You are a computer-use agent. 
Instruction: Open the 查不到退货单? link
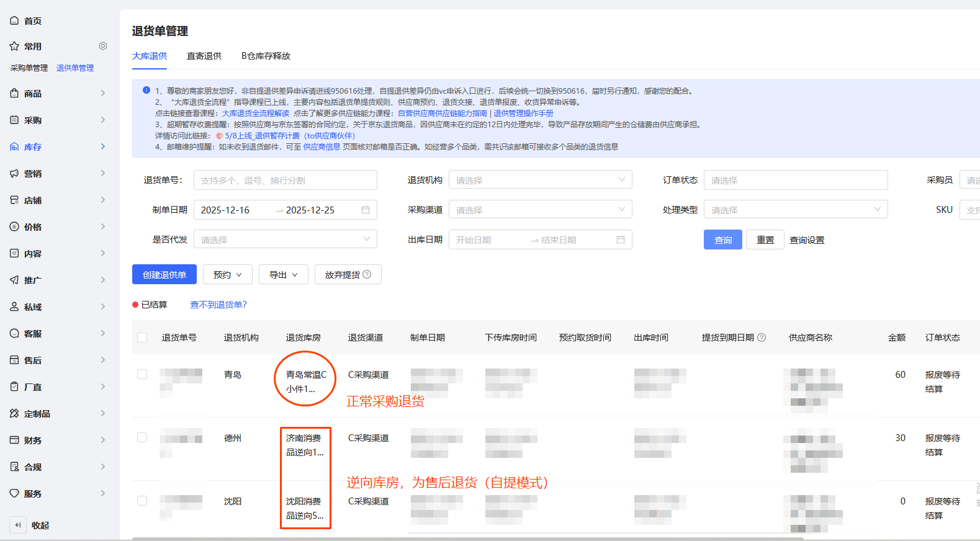pyautogui.click(x=218, y=305)
